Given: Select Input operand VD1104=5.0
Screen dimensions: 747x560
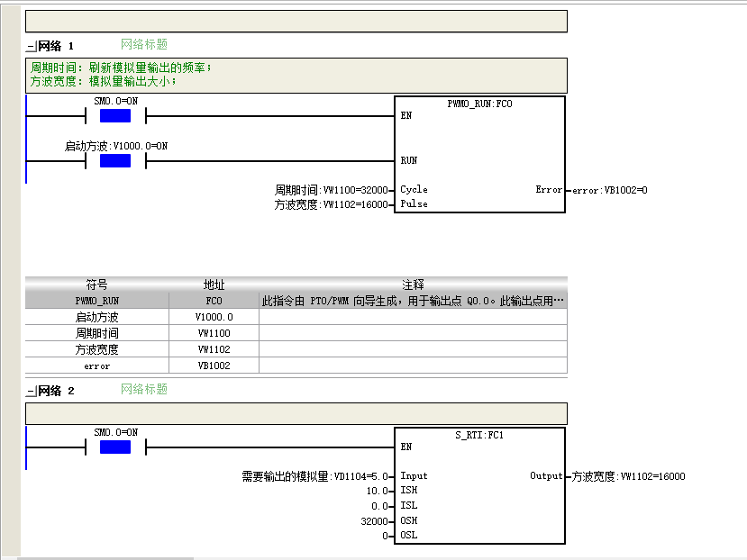Looking at the screenshot, I should [314, 476].
